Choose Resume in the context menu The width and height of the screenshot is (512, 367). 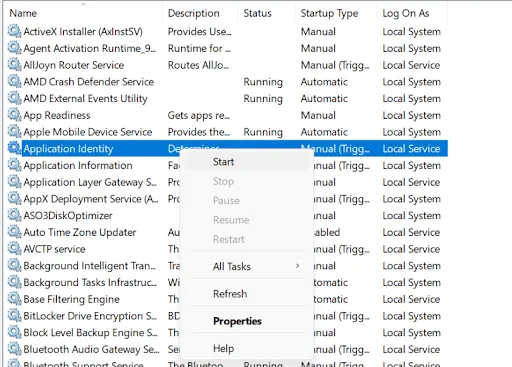point(246,220)
